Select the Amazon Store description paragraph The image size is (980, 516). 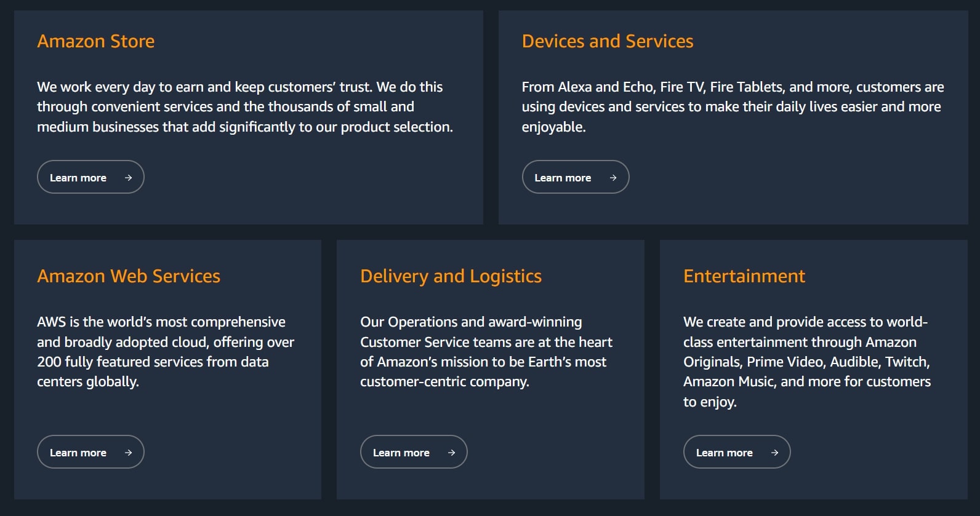(245, 107)
